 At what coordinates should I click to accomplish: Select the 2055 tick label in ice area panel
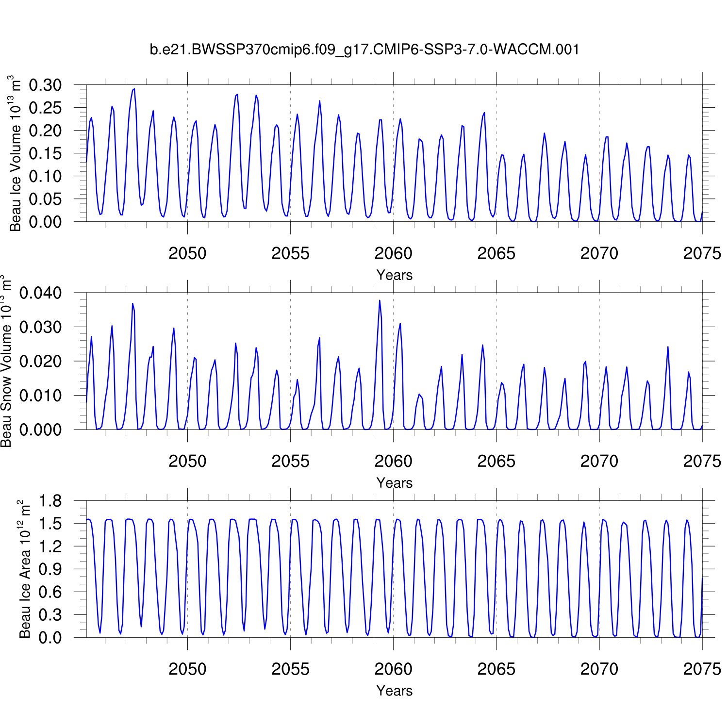[x=290, y=669]
